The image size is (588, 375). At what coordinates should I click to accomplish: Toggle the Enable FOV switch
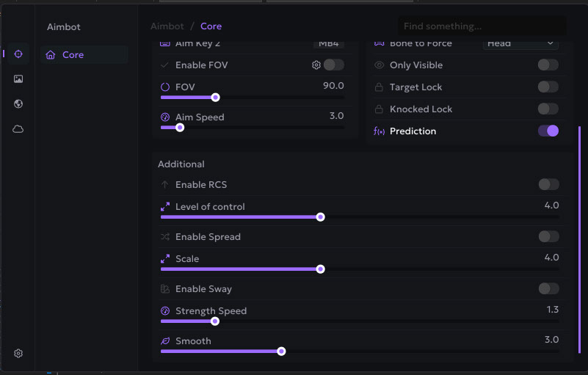pyautogui.click(x=333, y=65)
